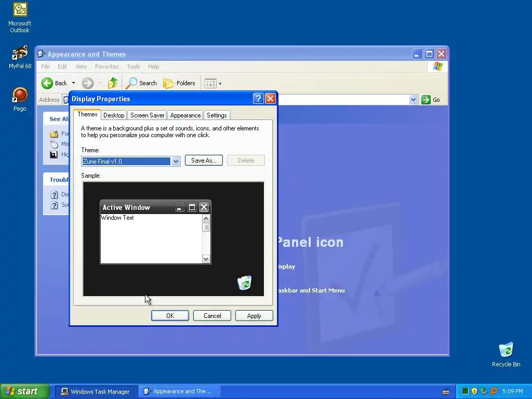
Task: Click the green CPU meter tray icon
Action: tap(465, 391)
